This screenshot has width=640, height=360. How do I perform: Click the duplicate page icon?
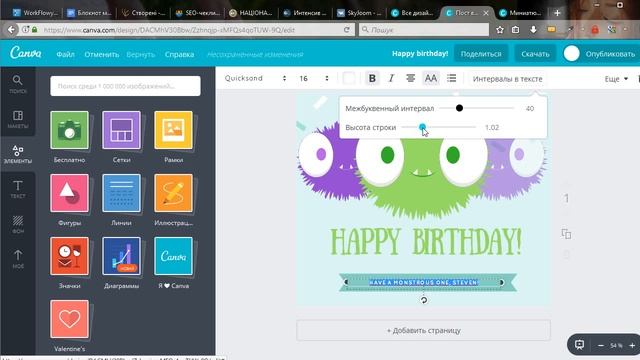coord(566,234)
